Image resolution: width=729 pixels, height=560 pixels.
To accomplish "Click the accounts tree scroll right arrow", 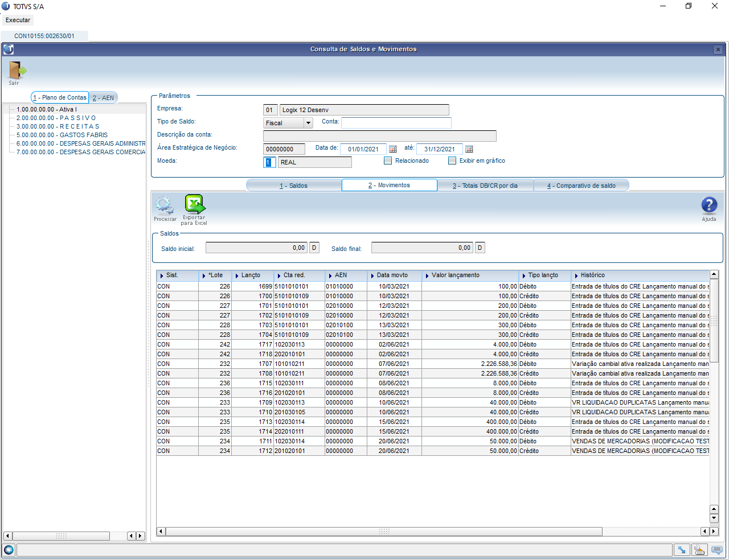I will pyautogui.click(x=140, y=536).
